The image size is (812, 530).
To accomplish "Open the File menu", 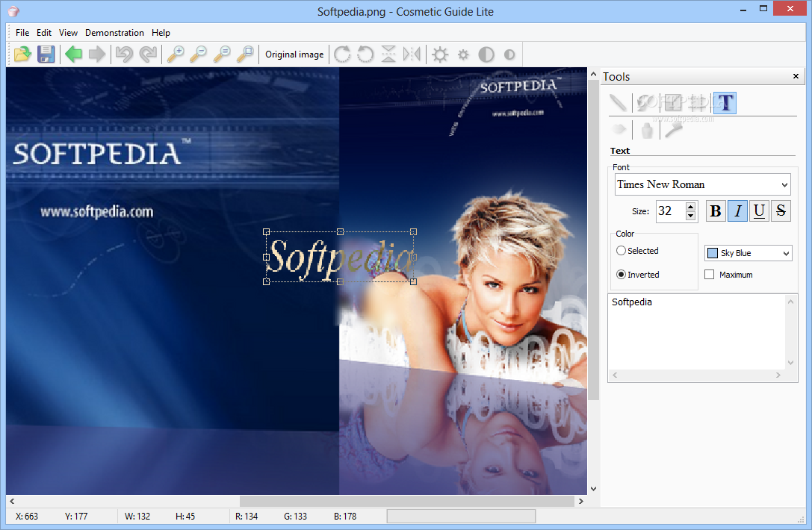I will click(22, 33).
